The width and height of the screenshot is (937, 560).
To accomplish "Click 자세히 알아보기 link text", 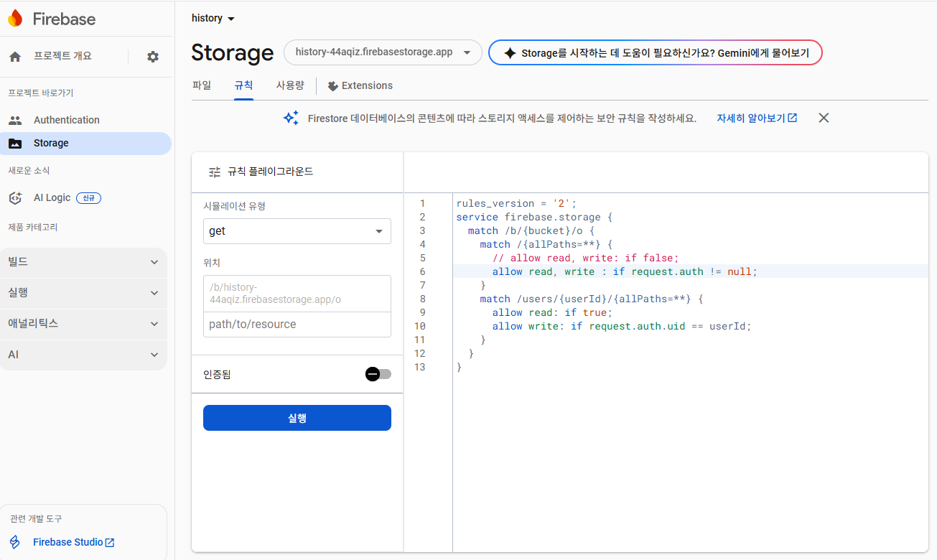I will point(751,118).
